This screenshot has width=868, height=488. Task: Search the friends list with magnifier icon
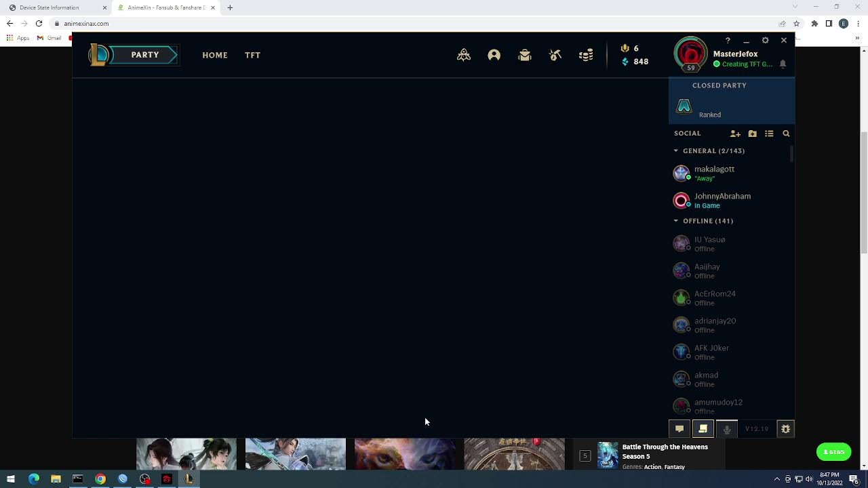[786, 134]
